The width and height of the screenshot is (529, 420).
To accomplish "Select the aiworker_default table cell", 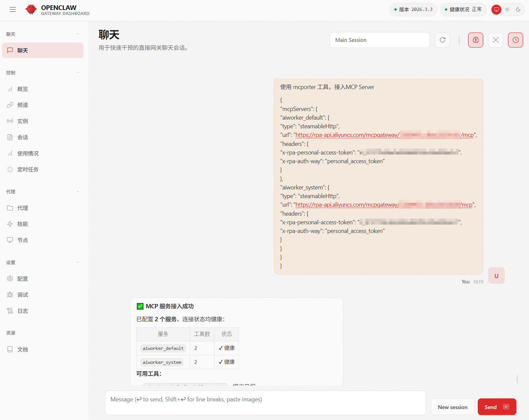I will [x=163, y=348].
